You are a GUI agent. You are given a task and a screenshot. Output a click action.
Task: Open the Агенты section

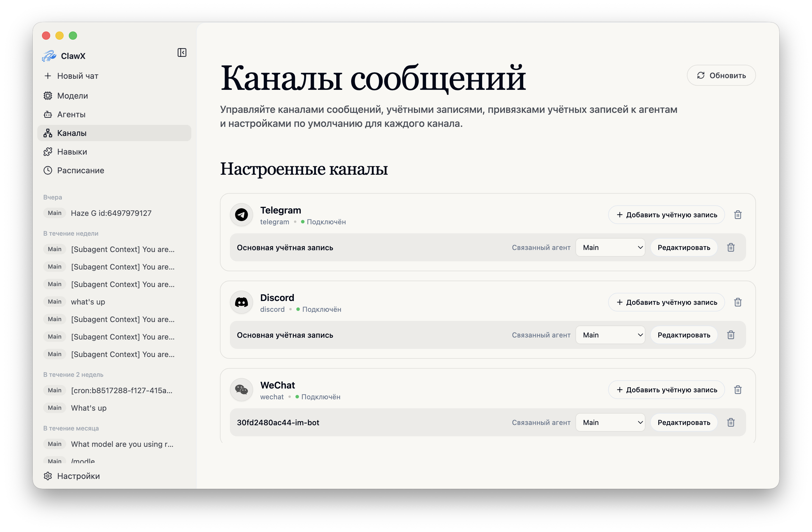point(114,115)
